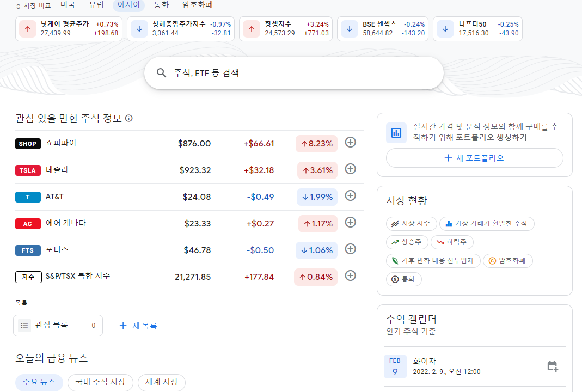The height and width of the screenshot is (392, 582).
Task: Click the 1.17% change badge for 에어 캐나다
Action: pos(318,224)
